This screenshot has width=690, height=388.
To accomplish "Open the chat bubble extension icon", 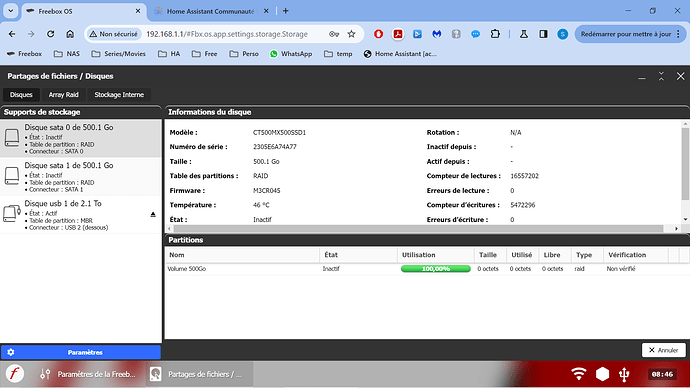I will 475,34.
